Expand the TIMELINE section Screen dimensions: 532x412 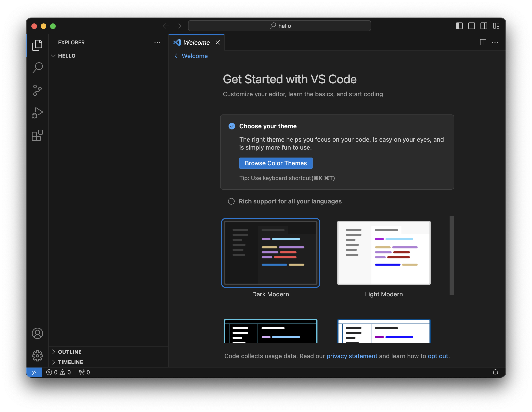[x=108, y=362]
